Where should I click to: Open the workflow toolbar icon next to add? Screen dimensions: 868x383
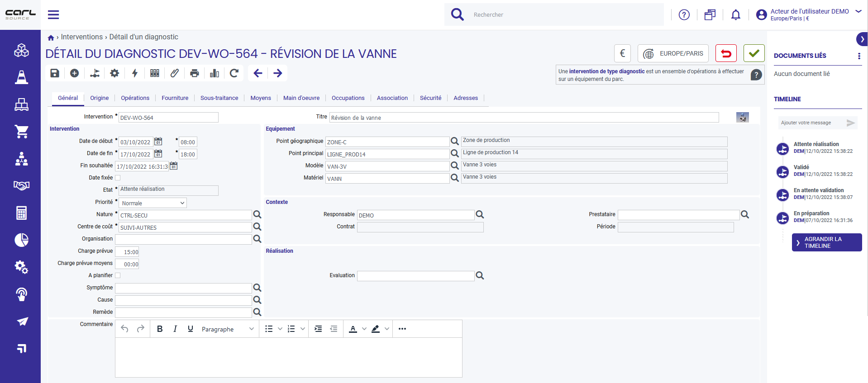point(95,73)
